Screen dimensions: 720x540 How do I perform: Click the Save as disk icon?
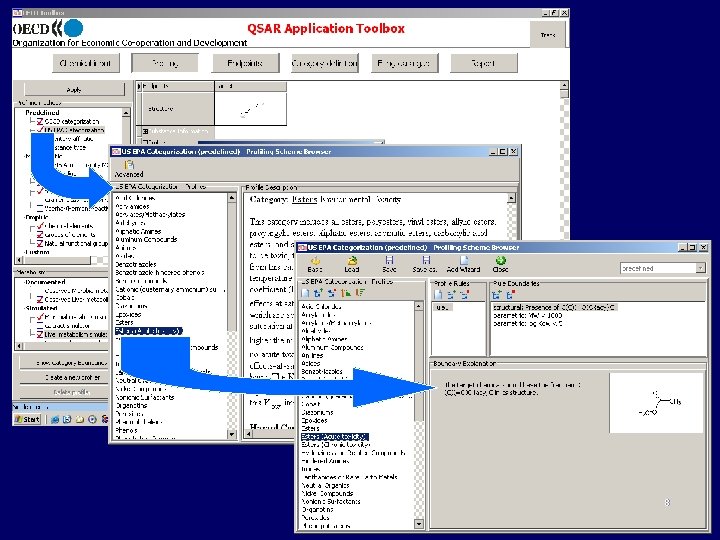(426, 260)
